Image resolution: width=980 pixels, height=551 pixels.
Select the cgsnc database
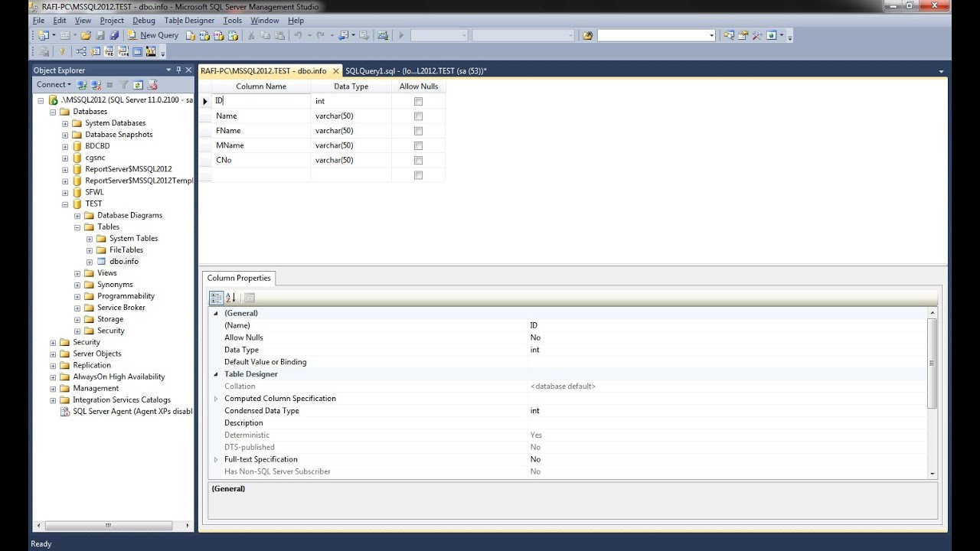95,158
